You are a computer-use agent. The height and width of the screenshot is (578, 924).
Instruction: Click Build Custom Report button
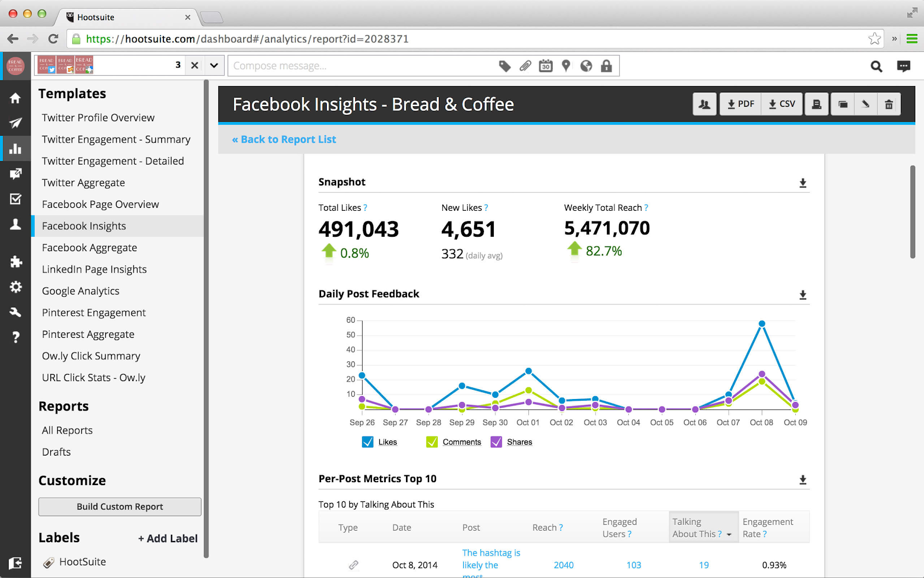tap(120, 506)
